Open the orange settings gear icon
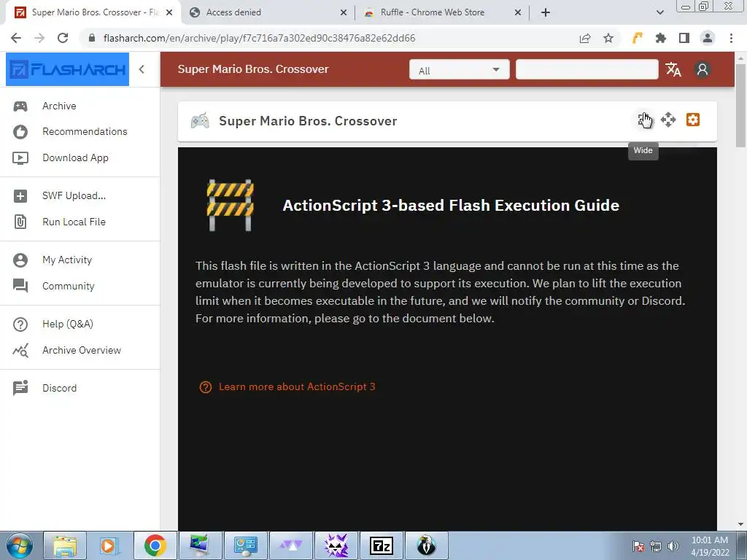The image size is (747, 560). 693,120
